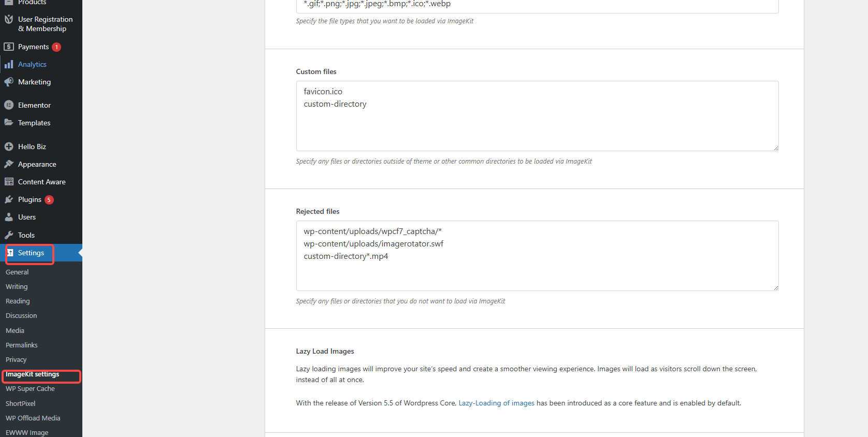Click the Elementor circle icon
The image size is (868, 437).
pos(9,105)
